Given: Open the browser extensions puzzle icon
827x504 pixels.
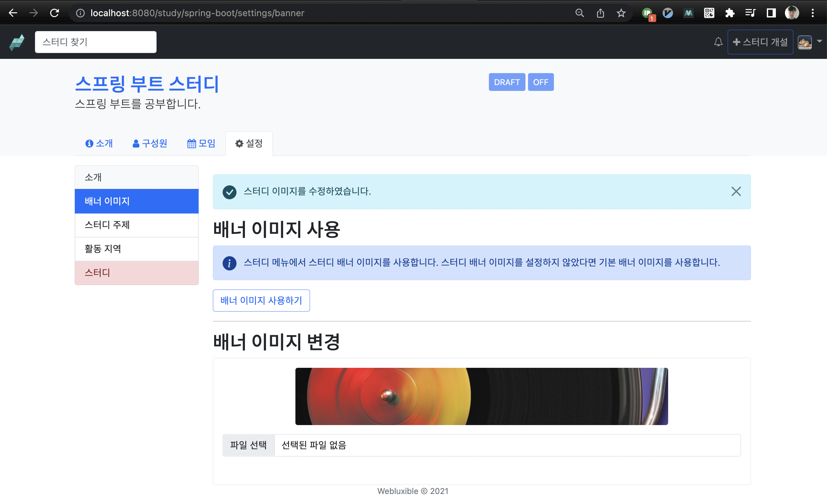Looking at the screenshot, I should [730, 13].
